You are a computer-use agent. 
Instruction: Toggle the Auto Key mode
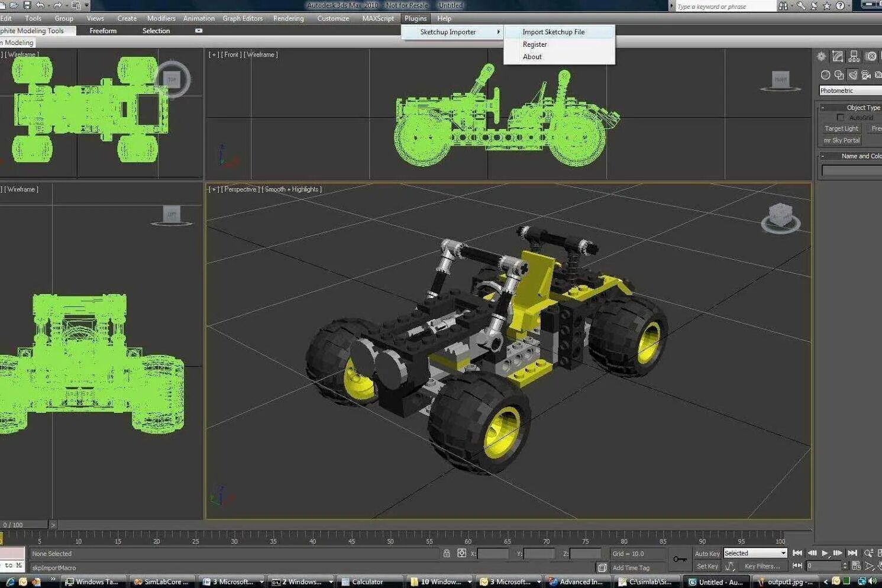pyautogui.click(x=707, y=553)
